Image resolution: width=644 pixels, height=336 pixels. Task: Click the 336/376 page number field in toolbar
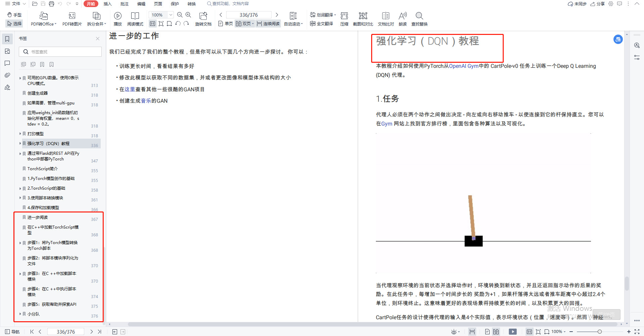tap(249, 15)
